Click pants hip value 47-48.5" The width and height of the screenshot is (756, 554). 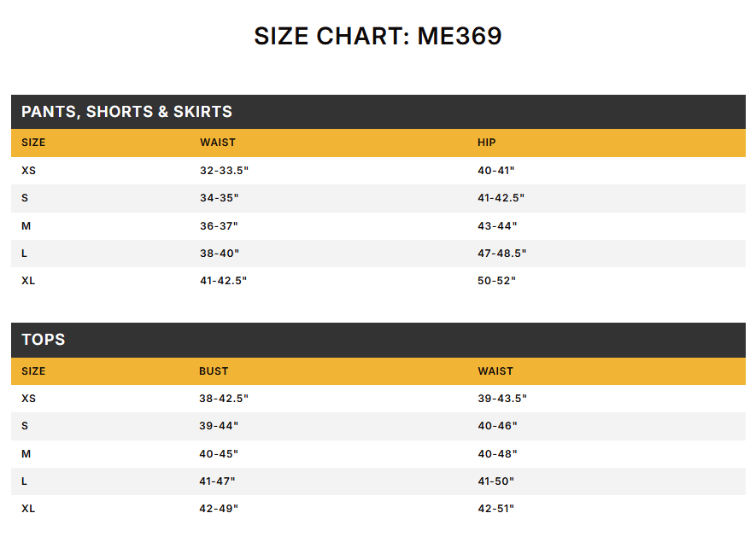[x=502, y=254]
